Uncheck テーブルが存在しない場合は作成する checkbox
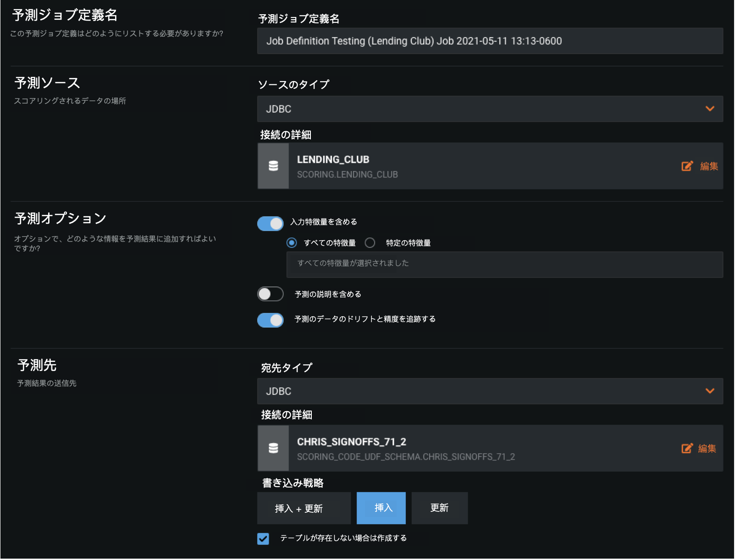This screenshot has height=560, width=735. pos(263,538)
